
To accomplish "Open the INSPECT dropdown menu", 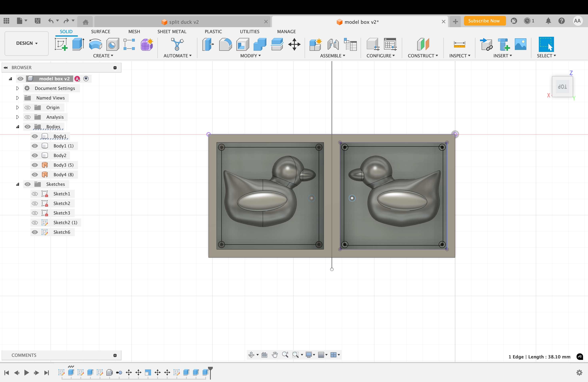I will pos(460,56).
